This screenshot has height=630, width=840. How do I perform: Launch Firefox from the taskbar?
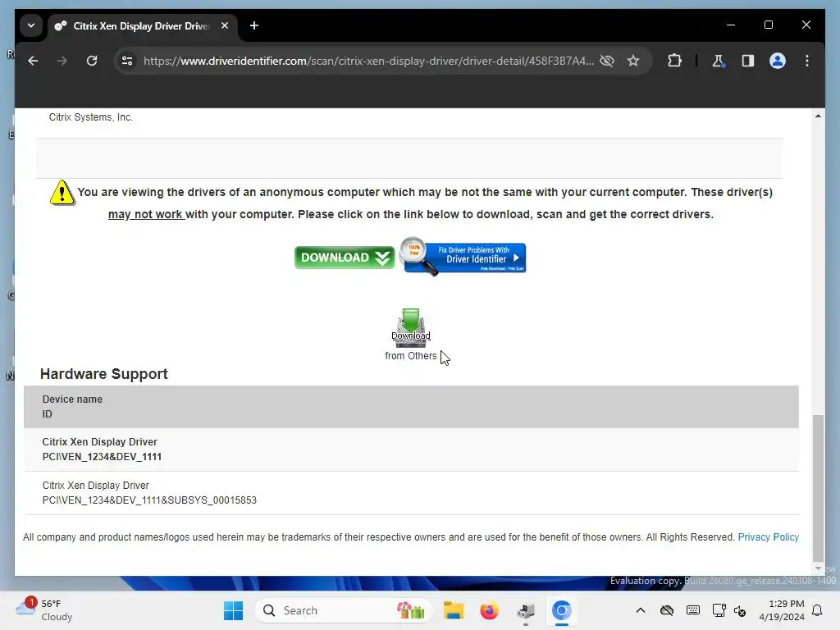[x=489, y=610]
